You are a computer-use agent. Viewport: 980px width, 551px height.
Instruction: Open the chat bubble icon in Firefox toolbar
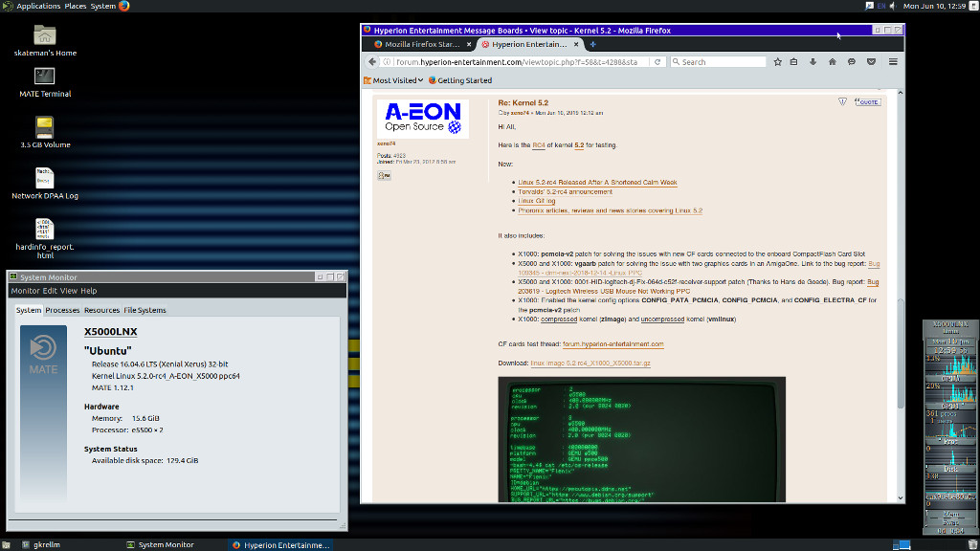[851, 62]
